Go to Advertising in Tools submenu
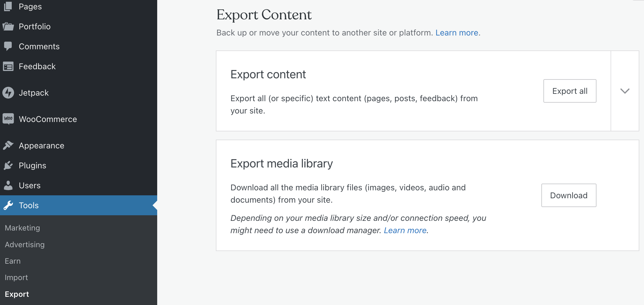Screen dimensions: 644x305 25,245
